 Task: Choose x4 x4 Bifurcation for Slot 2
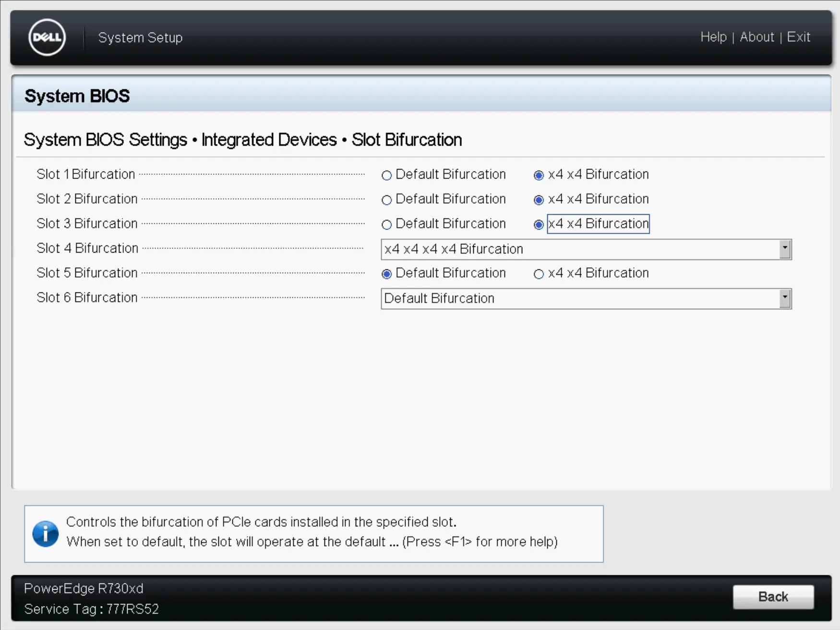click(539, 200)
